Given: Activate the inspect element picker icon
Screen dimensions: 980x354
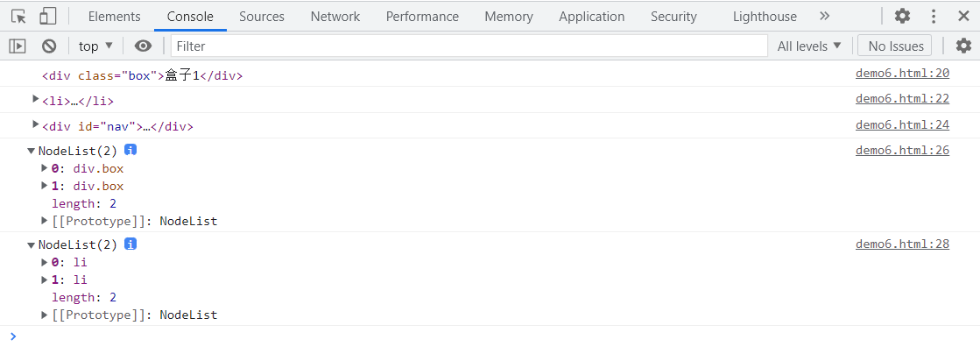Looking at the screenshot, I should (18, 17).
